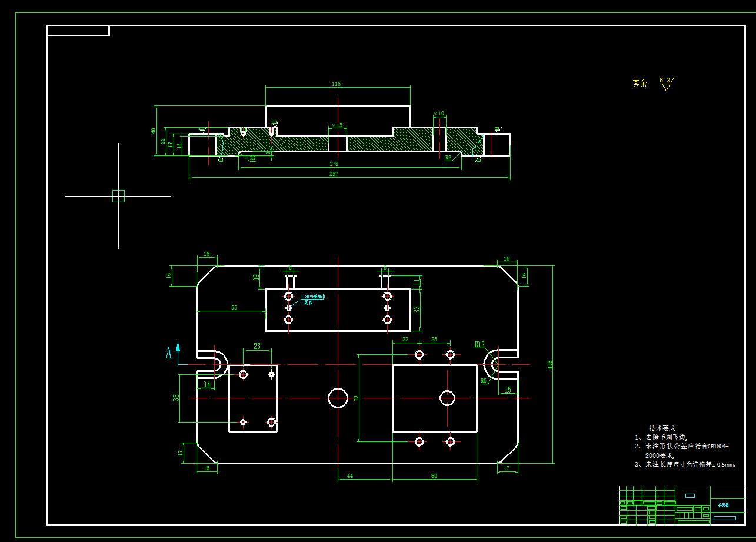Select the ∅15 diameter dimension label
This screenshot has width=756, height=542.
pos(337,125)
